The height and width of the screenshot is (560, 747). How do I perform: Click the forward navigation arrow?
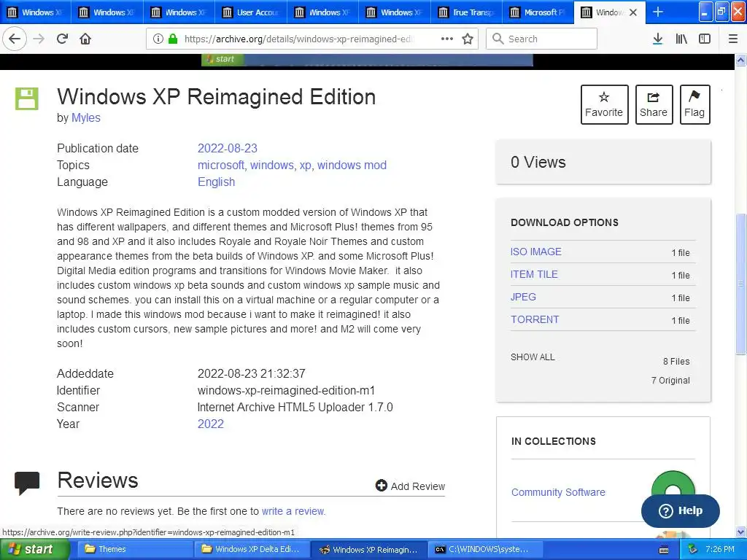pos(39,39)
